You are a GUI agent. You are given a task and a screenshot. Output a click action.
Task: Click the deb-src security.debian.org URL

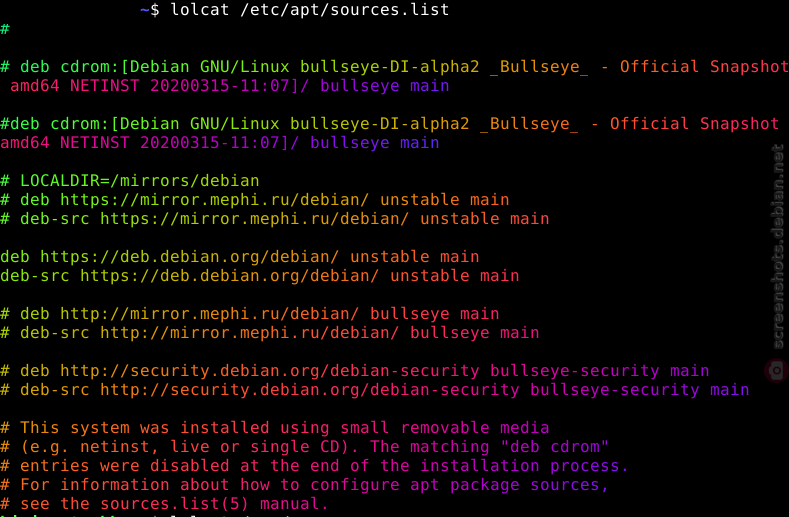point(309,390)
